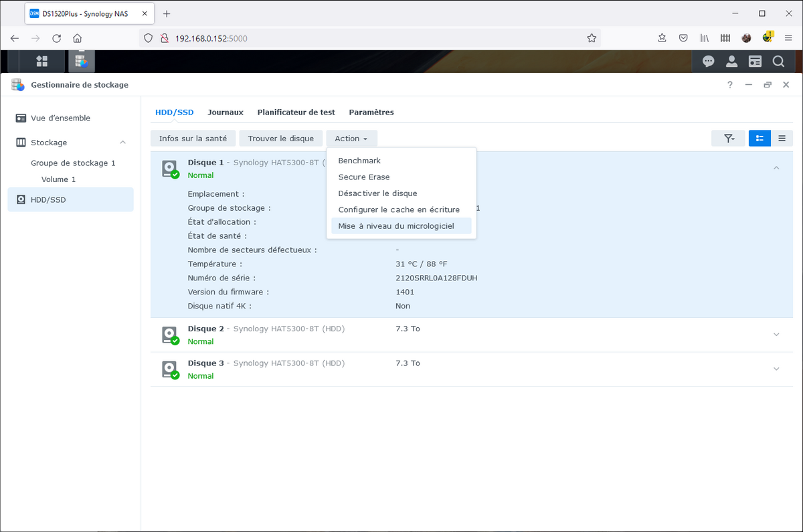Select Désactiver le disque option
This screenshot has height=532, width=803.
[x=401, y=193]
